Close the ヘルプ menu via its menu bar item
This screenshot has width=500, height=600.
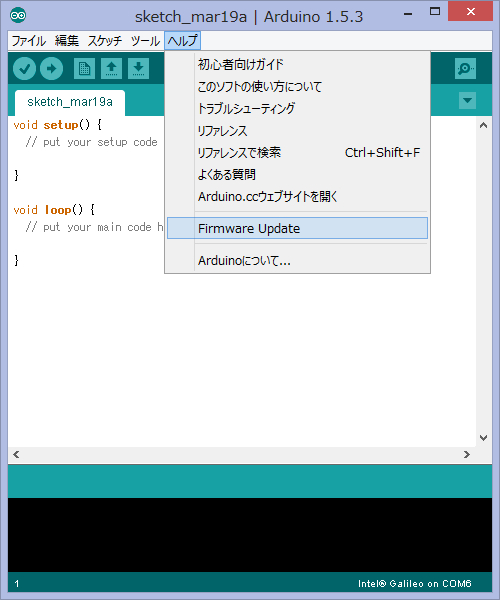pos(182,41)
